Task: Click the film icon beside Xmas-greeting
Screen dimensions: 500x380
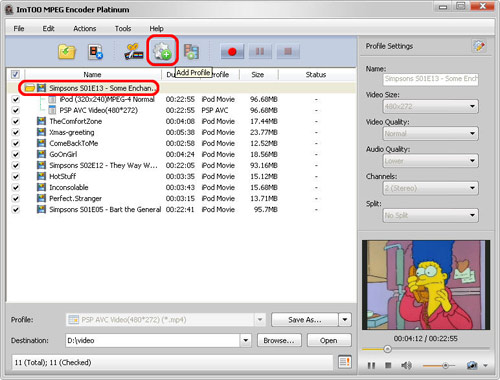Action: point(41,132)
